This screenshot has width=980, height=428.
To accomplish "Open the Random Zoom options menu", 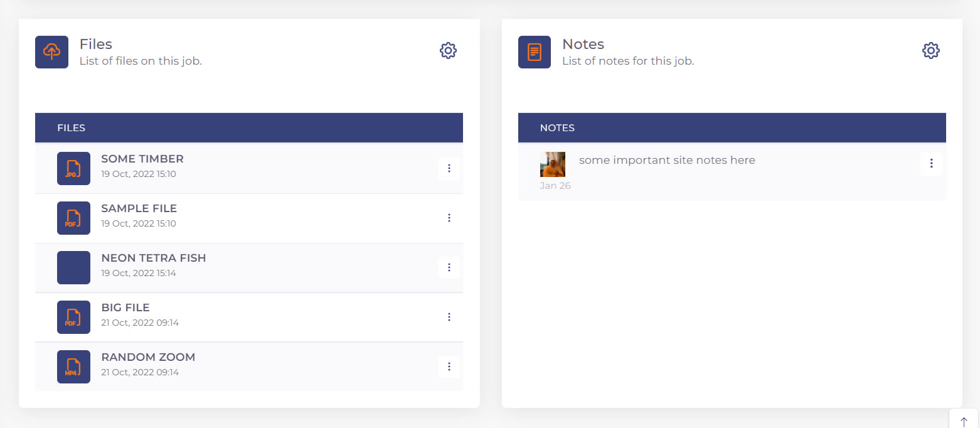I will pyautogui.click(x=449, y=366).
